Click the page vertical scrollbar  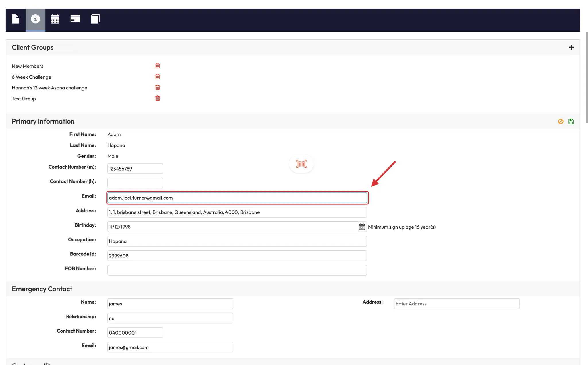pos(586,77)
